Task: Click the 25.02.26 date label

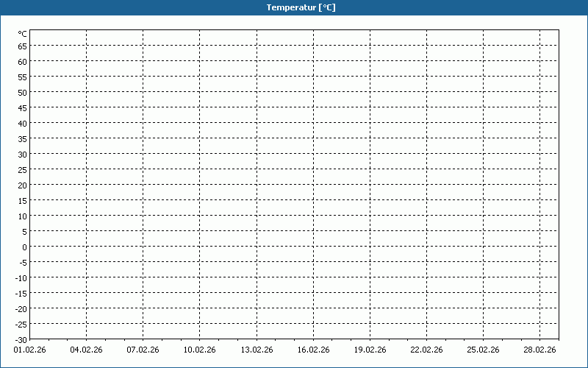Action: 483,350
